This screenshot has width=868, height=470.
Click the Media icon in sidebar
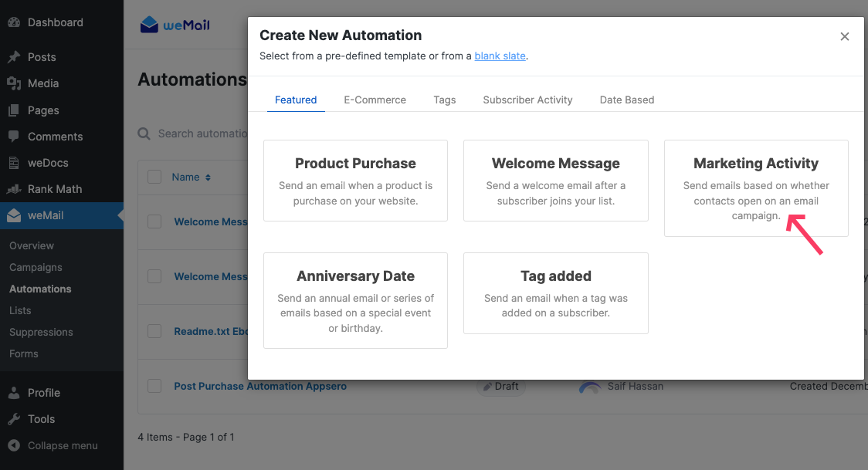[x=14, y=83]
